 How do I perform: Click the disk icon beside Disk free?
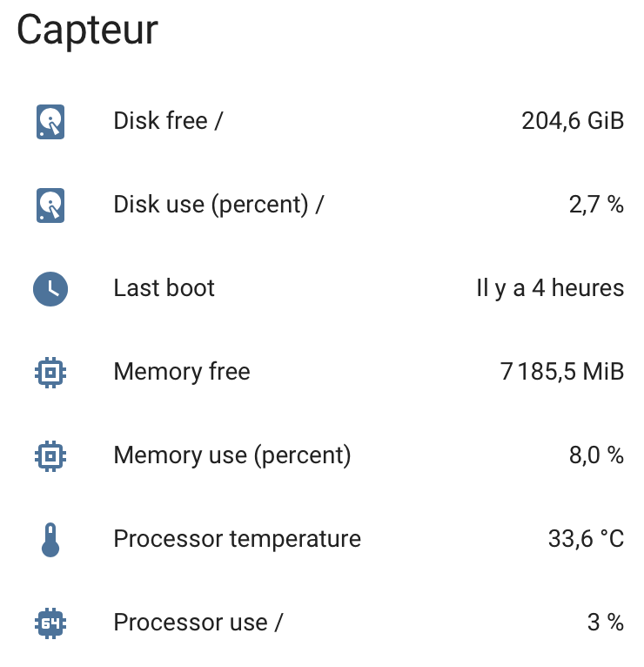click(50, 121)
